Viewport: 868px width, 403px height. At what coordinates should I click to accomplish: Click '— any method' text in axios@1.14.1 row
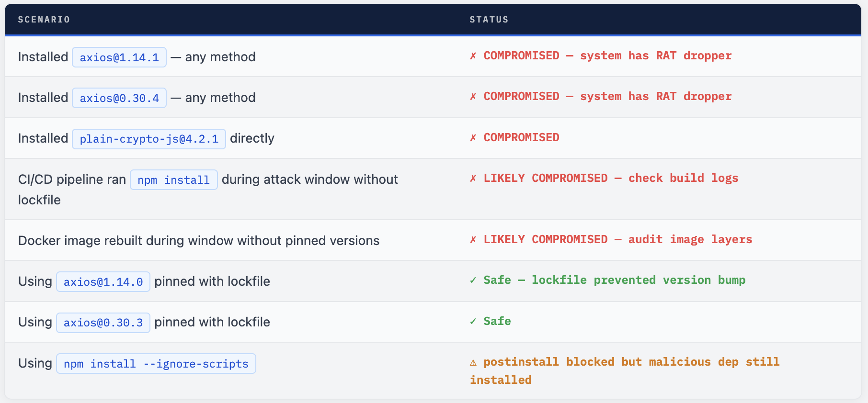(213, 57)
